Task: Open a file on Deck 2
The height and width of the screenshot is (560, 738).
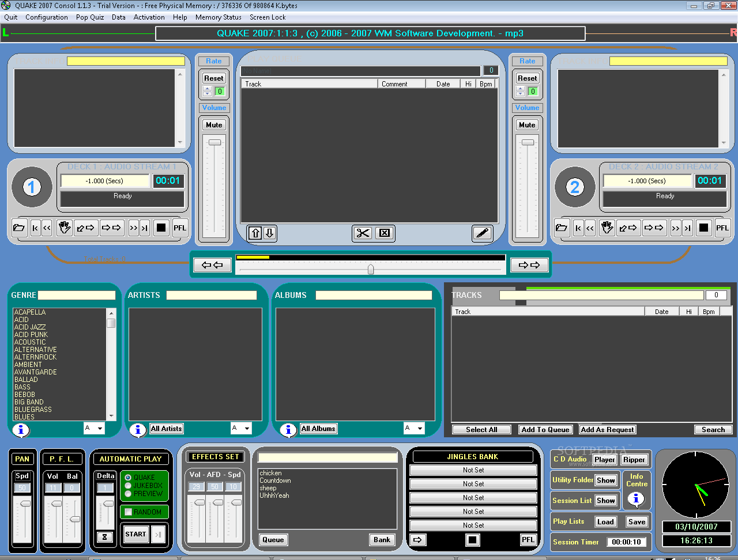Action: coord(562,228)
